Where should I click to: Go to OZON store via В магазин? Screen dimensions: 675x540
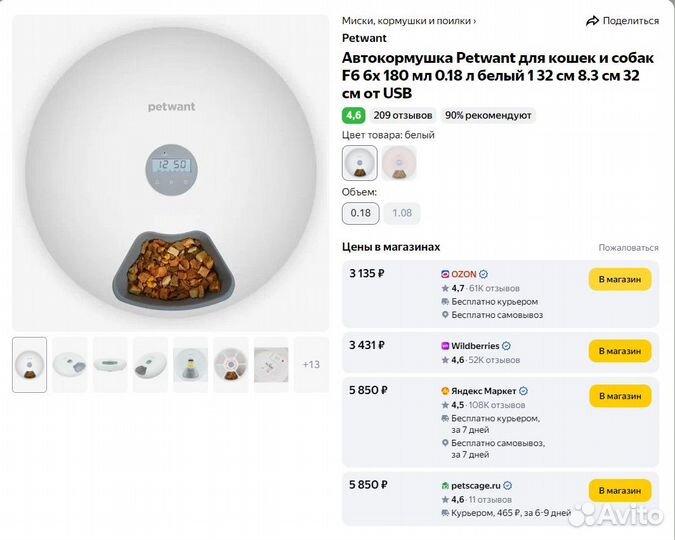(619, 279)
